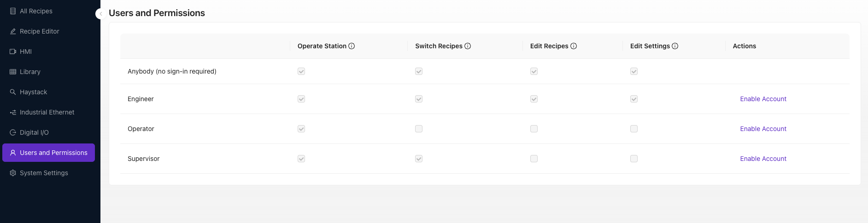
Task: Click the Digital I/O icon
Action: pyautogui.click(x=13, y=132)
